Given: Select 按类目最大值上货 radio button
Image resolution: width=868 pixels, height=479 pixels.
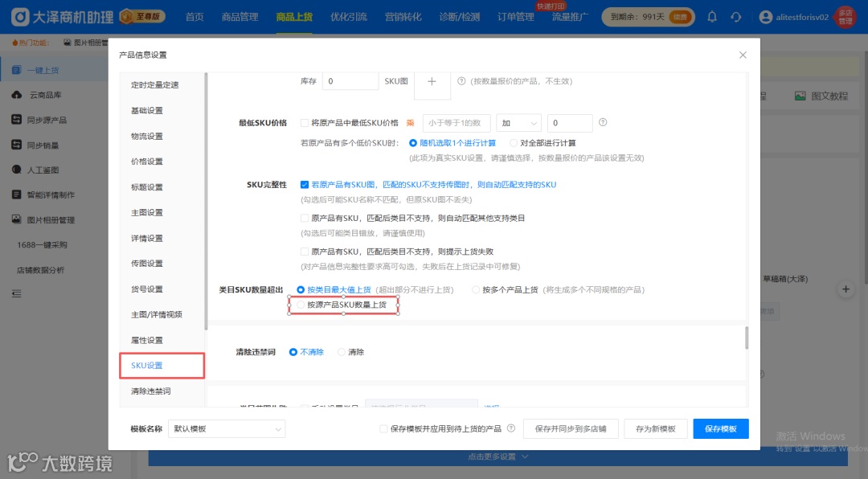Looking at the screenshot, I should point(301,289).
